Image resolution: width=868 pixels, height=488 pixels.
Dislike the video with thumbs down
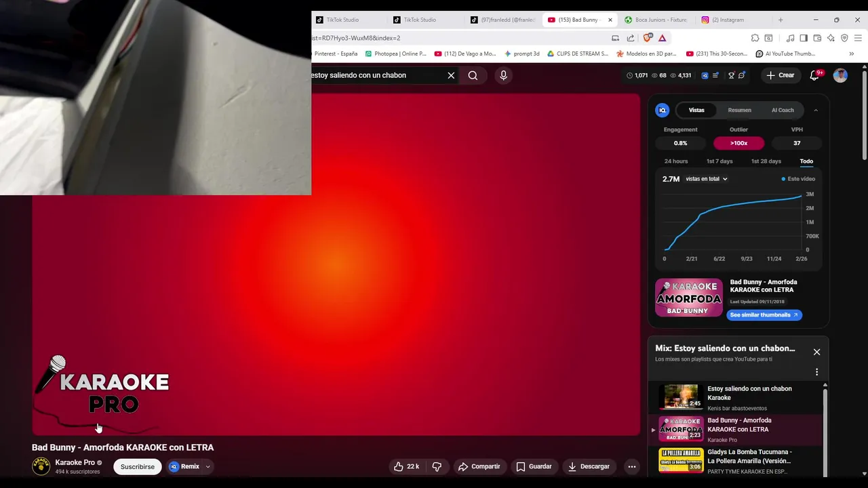(x=437, y=466)
